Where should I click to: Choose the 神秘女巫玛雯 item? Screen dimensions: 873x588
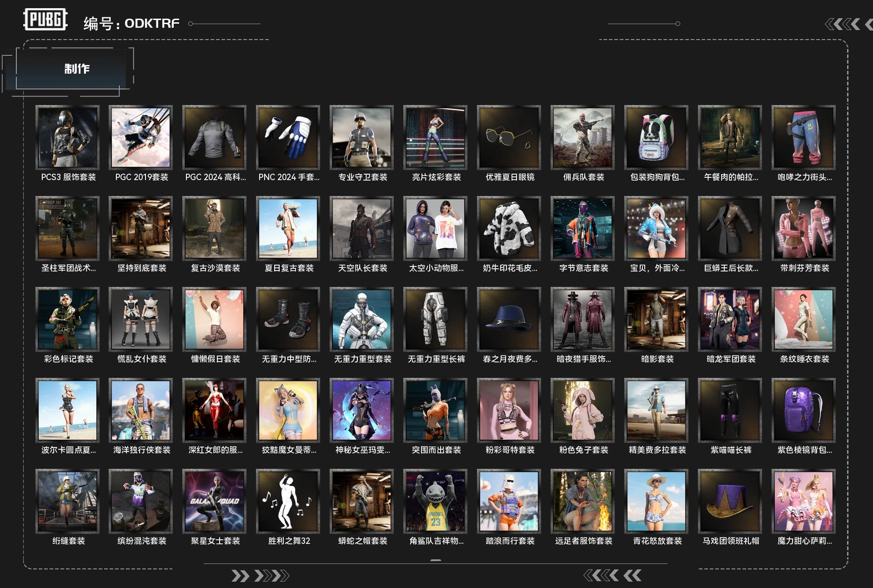362,410
